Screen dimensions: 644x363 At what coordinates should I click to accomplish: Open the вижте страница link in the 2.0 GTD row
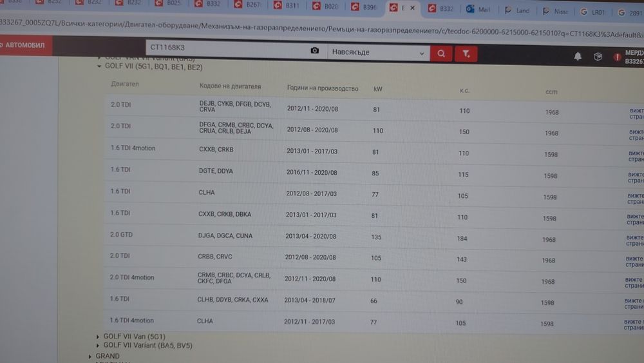635,240
